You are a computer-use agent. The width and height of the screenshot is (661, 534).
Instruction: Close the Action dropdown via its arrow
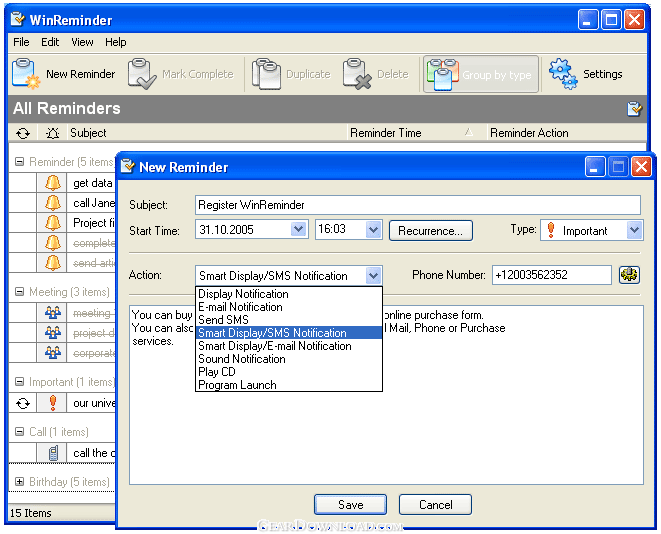pyautogui.click(x=373, y=276)
